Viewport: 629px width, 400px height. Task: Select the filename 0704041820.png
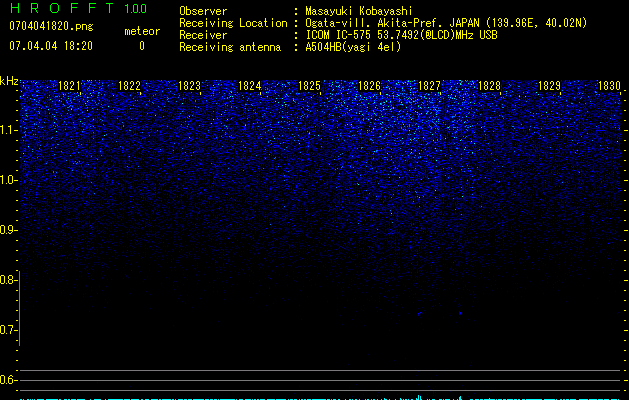(51, 27)
